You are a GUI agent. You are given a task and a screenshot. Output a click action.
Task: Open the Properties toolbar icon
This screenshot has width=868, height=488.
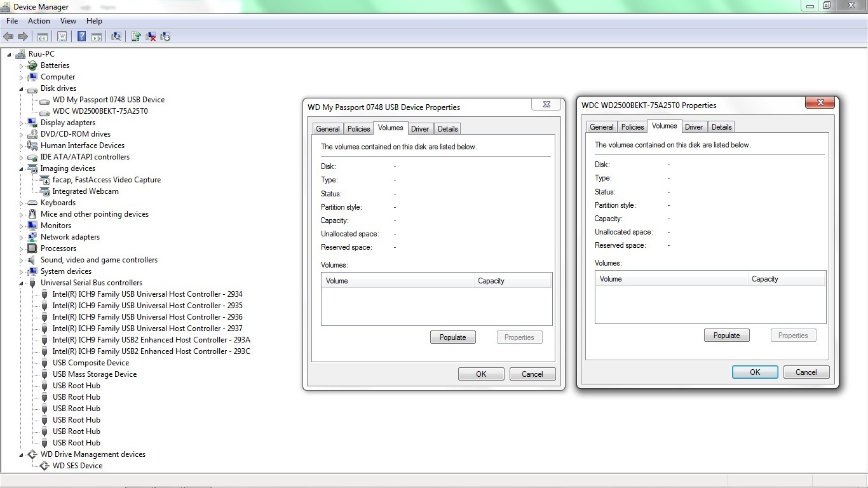coord(62,37)
